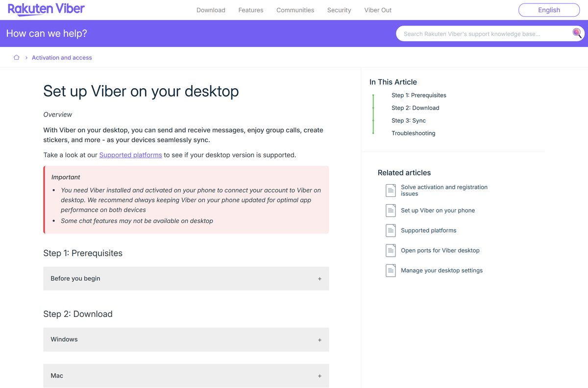Go to the home breadcrumb icon
Viewport: 588px width, 388px height.
[16, 57]
